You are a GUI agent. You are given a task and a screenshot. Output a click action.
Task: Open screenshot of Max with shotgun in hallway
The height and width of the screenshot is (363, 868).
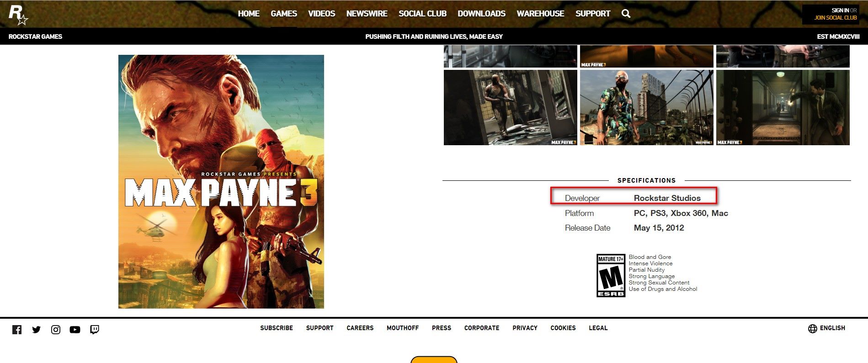coord(511,107)
